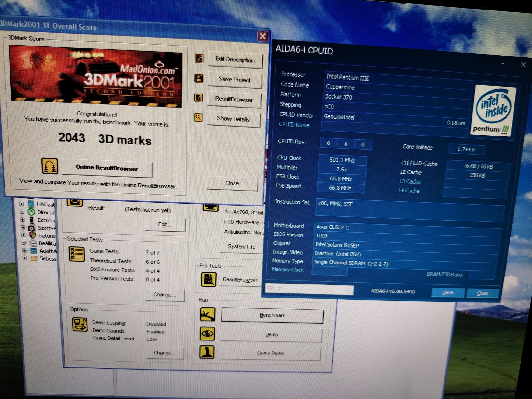Click the Show Details magnifier icon

(x=198, y=117)
